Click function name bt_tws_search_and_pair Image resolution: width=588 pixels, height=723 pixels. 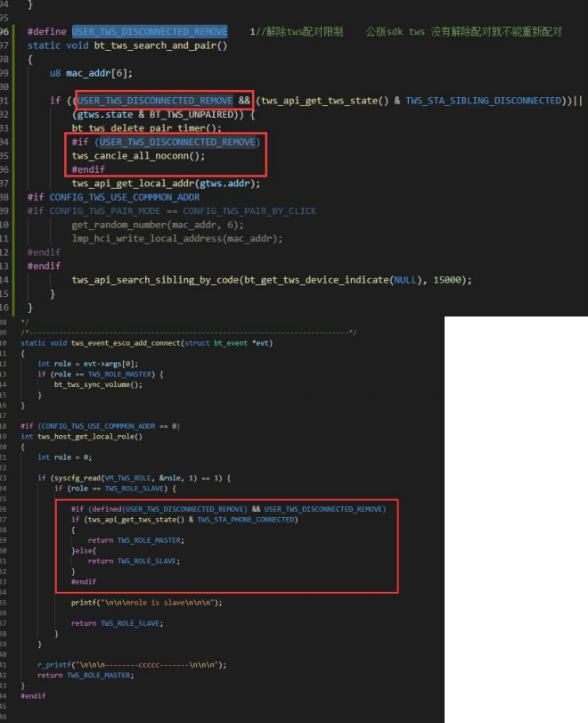click(x=155, y=45)
